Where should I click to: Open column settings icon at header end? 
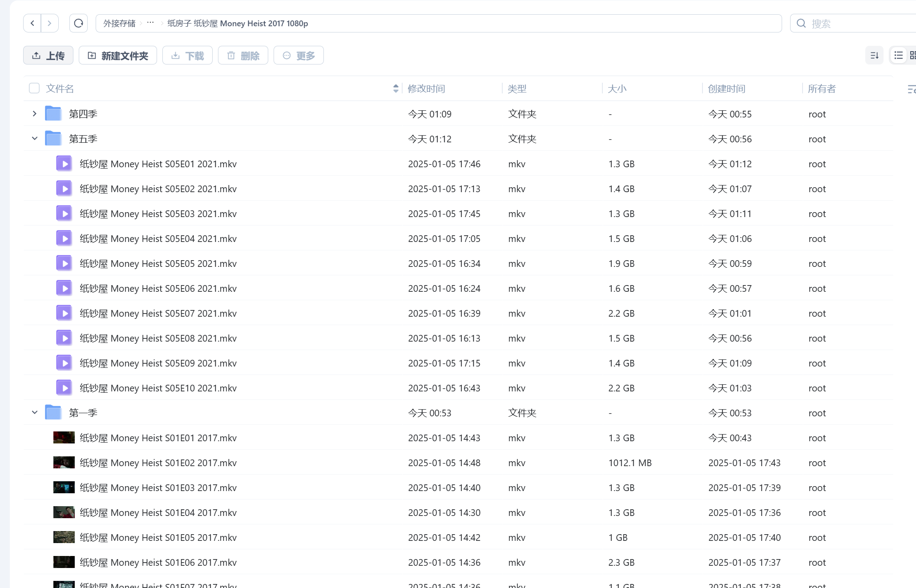[911, 89]
